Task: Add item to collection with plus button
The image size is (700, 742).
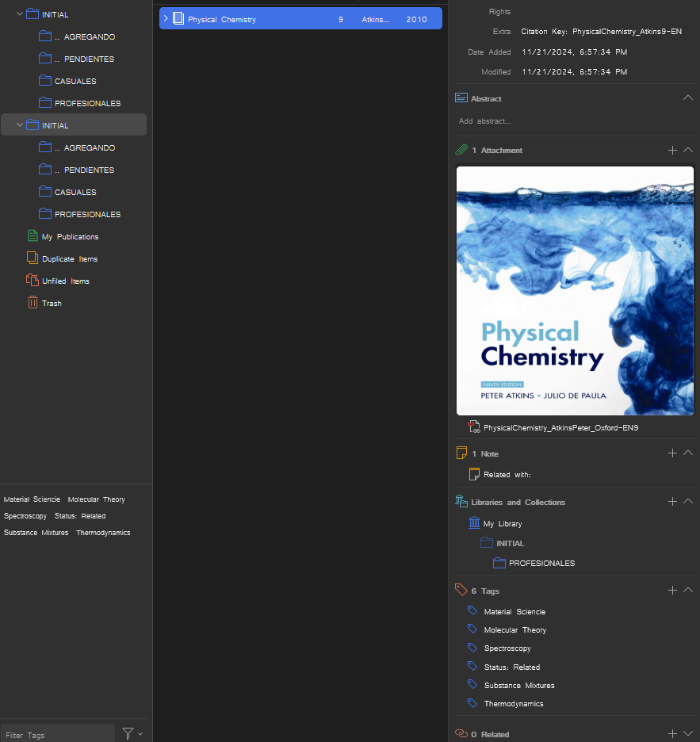Action: click(x=672, y=501)
